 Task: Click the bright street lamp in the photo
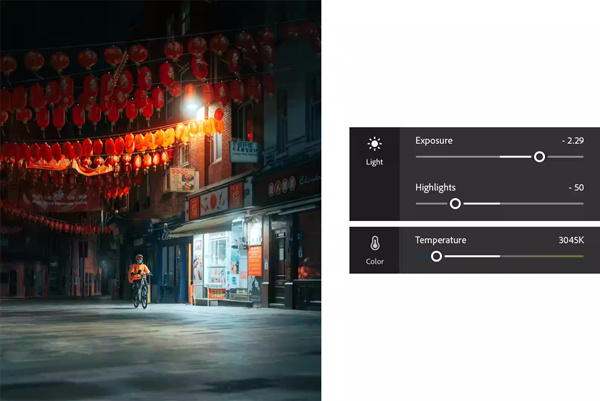tap(192, 105)
